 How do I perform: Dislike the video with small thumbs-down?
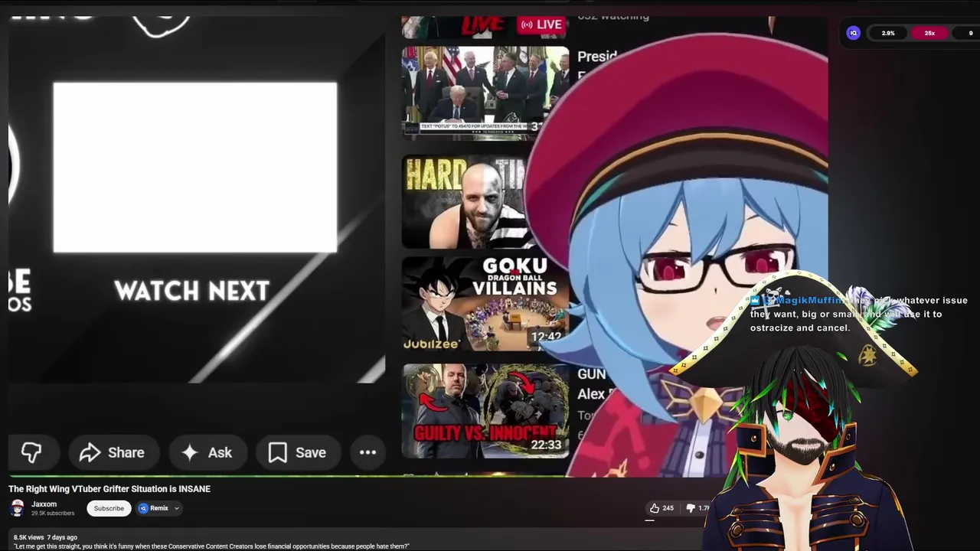pos(697,508)
